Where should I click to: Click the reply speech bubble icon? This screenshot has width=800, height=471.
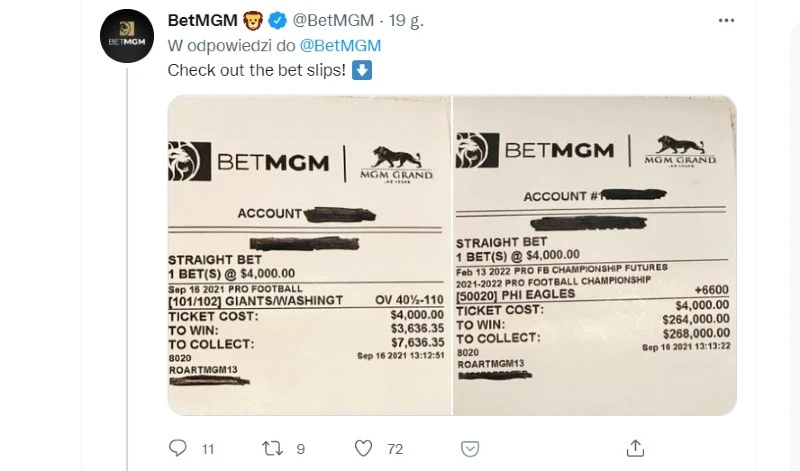(178, 447)
